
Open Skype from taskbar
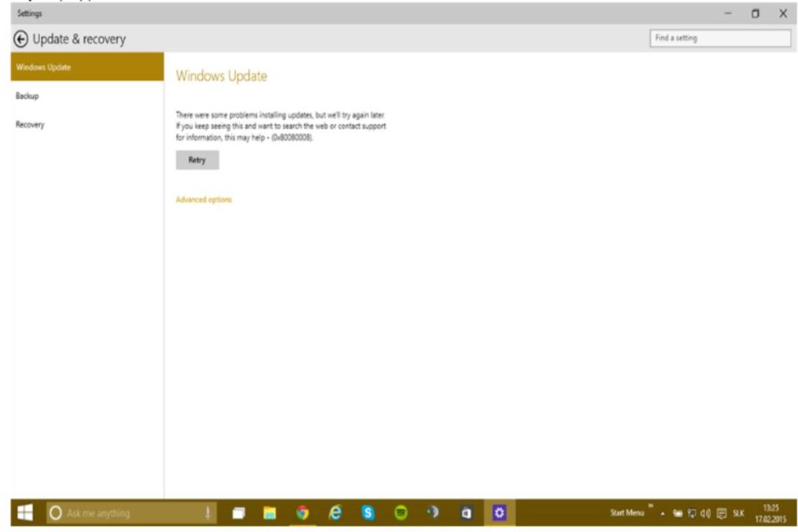click(x=367, y=513)
